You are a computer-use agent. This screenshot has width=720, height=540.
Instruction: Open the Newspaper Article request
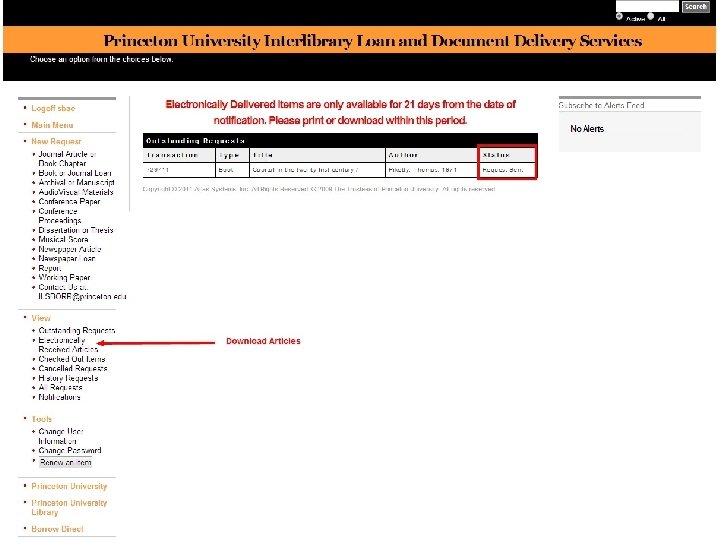[x=70, y=249]
